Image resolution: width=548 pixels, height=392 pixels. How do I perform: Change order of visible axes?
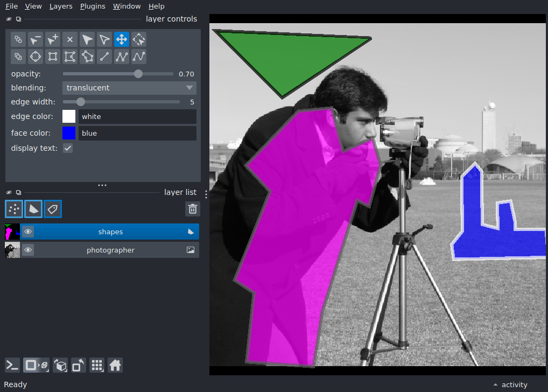click(60, 366)
